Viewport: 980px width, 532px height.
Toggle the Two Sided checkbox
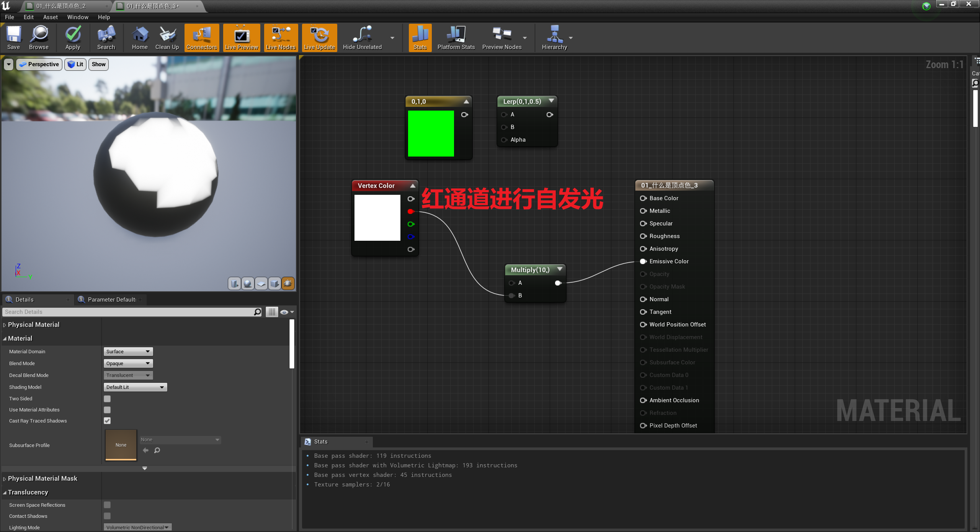click(107, 398)
